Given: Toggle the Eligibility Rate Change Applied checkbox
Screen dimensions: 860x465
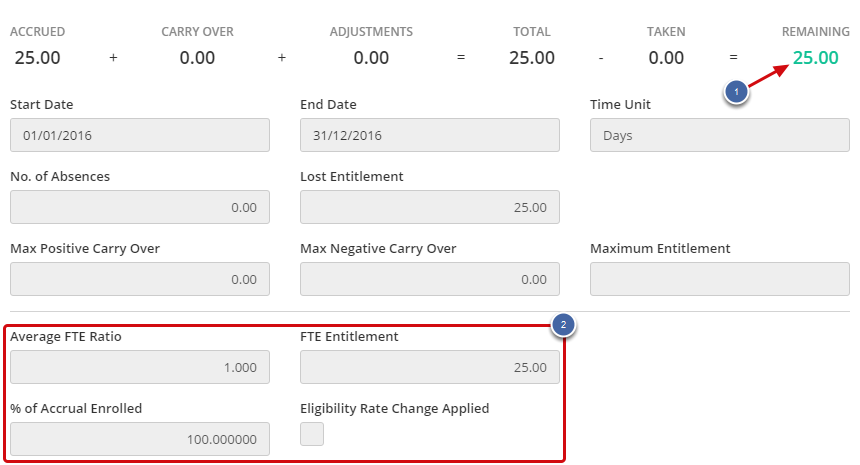Looking at the screenshot, I should pos(312,434).
